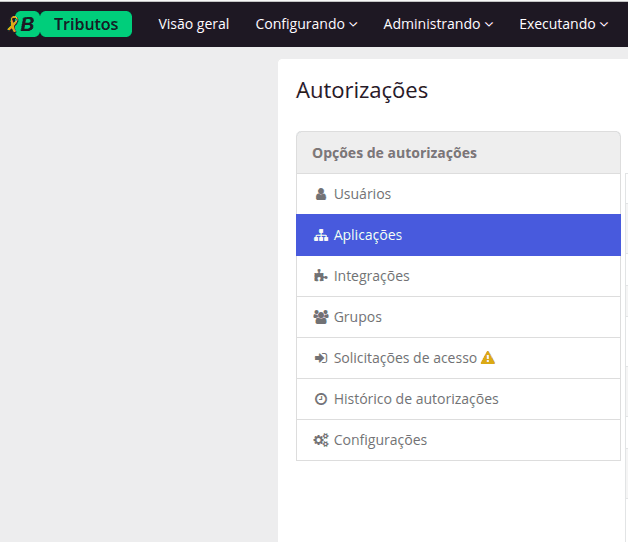Click the gears icon beside Configurações
This screenshot has width=628, height=542.
tap(321, 440)
